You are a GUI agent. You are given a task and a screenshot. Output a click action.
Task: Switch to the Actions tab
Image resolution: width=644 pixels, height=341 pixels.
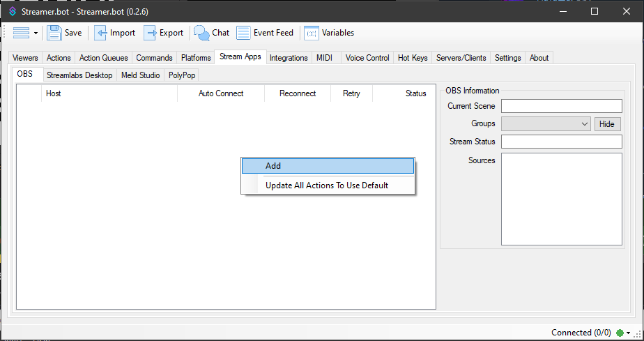[59, 58]
